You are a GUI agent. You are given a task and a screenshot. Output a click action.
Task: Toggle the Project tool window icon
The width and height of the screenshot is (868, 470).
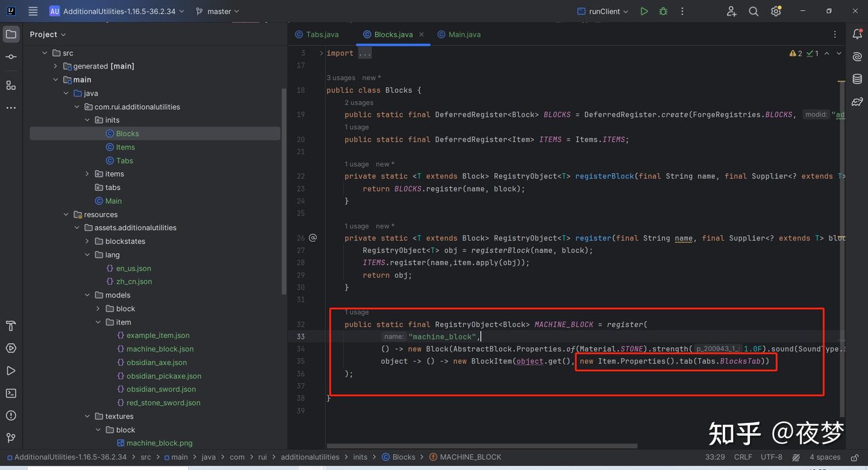click(11, 34)
